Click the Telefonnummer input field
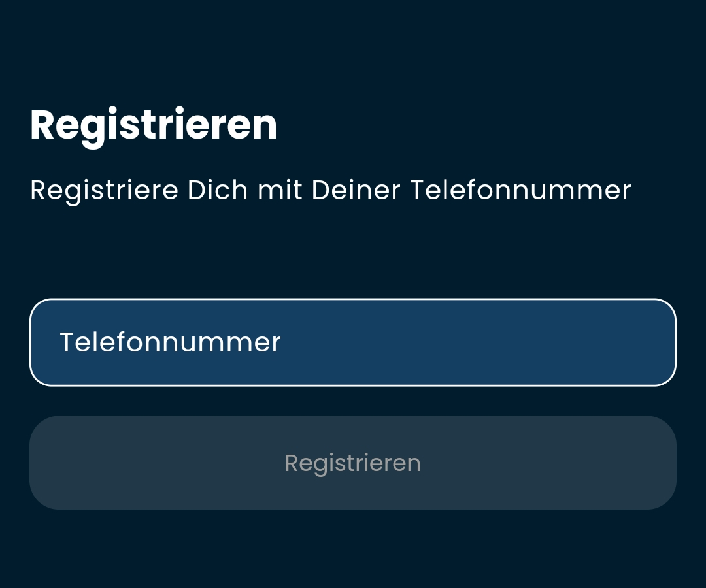 click(x=353, y=342)
